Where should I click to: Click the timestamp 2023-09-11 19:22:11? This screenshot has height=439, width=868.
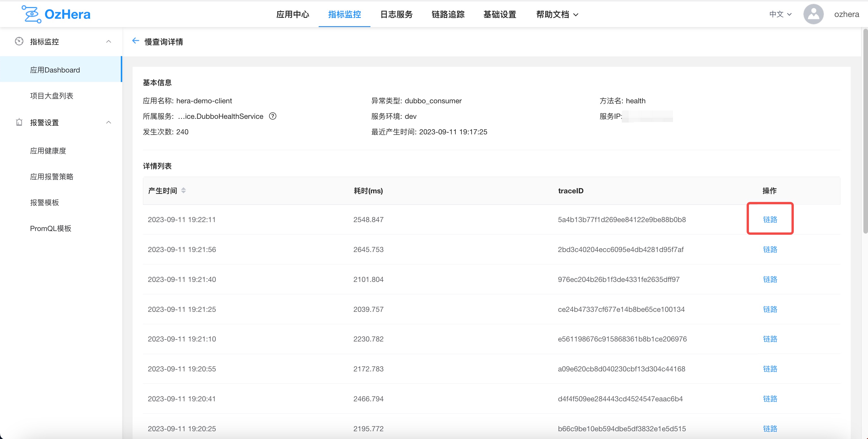click(181, 219)
